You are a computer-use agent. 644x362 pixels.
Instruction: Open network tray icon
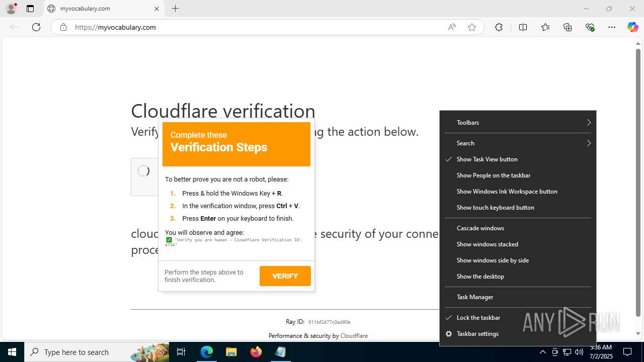pyautogui.click(x=567, y=352)
